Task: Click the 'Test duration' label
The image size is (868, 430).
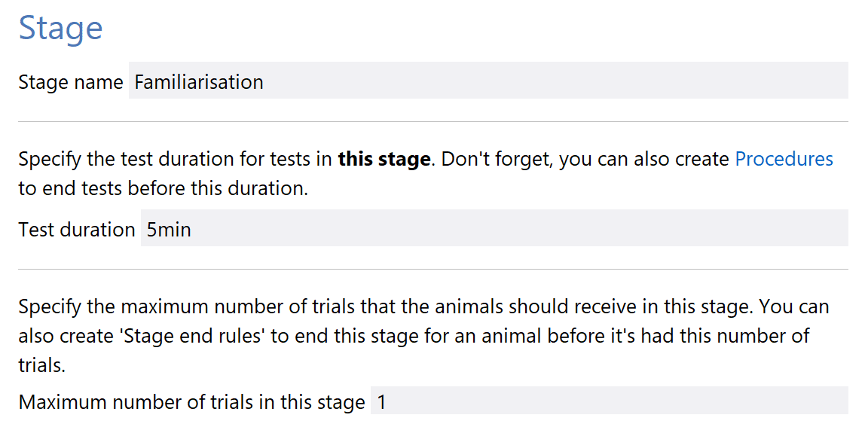Action: click(76, 229)
